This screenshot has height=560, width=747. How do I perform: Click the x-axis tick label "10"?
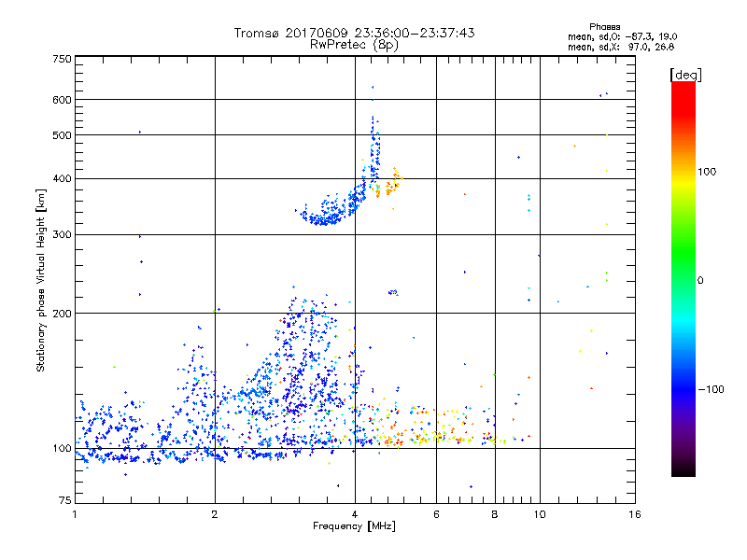540,514
